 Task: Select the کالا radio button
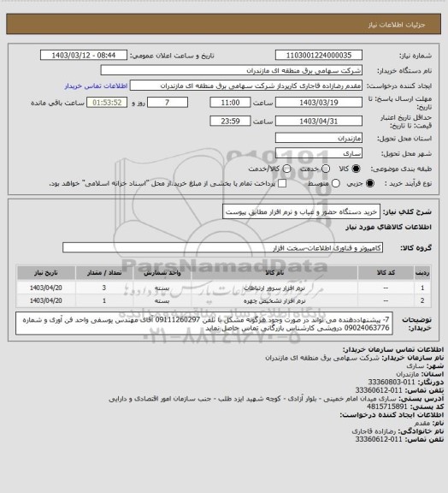click(356, 169)
